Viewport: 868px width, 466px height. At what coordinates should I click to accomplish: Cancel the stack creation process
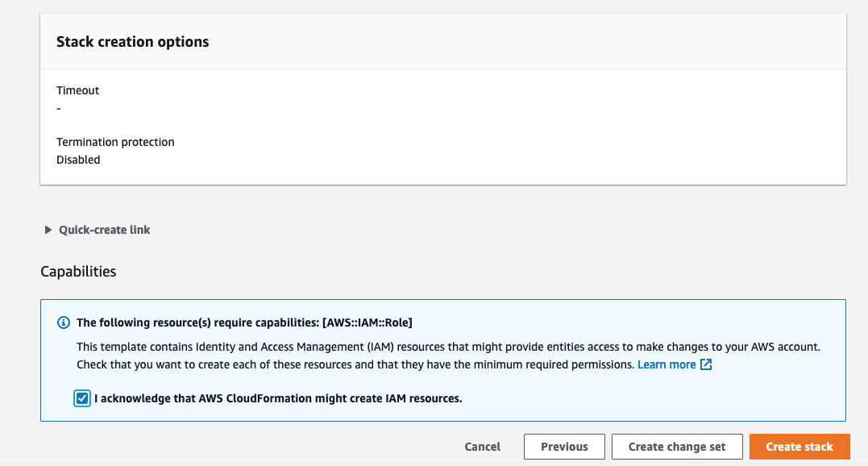(482, 446)
